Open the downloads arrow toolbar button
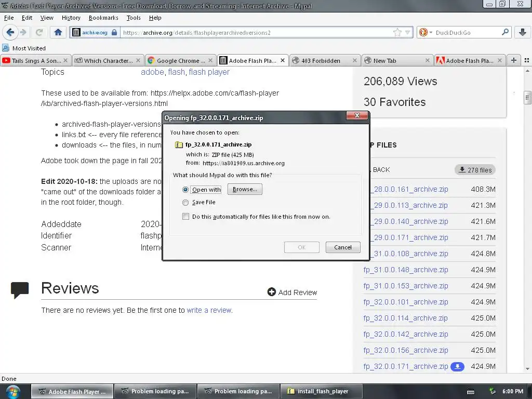The width and height of the screenshot is (532, 399). [x=523, y=32]
